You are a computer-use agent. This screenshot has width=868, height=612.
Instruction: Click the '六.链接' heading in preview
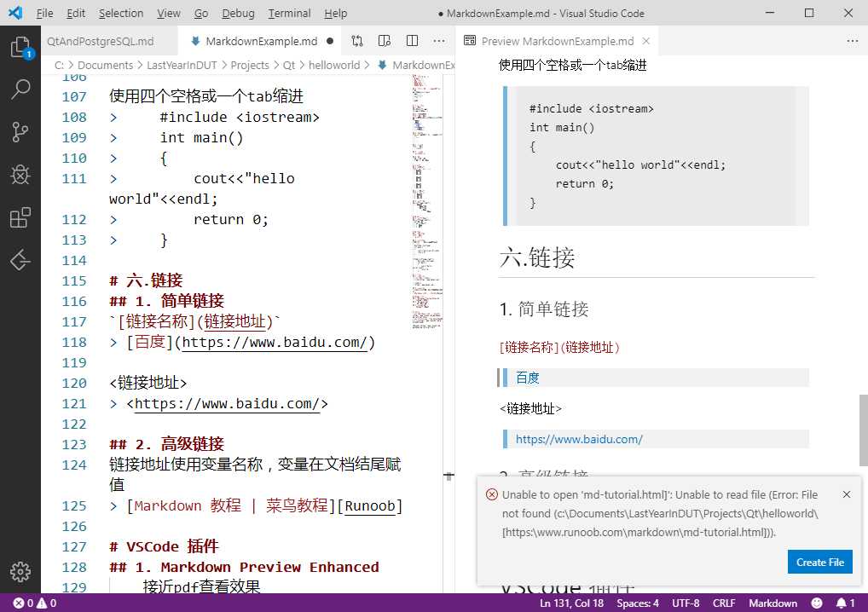(x=537, y=257)
